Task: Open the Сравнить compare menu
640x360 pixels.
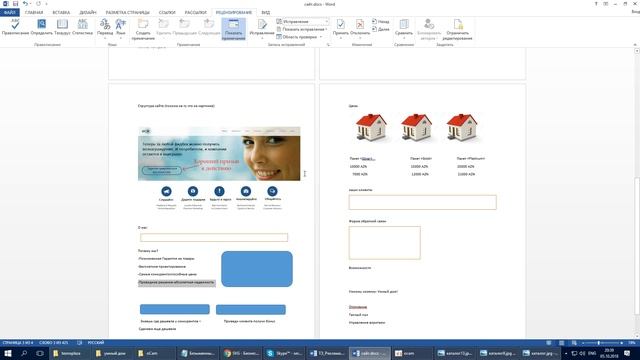Action: coord(404,28)
